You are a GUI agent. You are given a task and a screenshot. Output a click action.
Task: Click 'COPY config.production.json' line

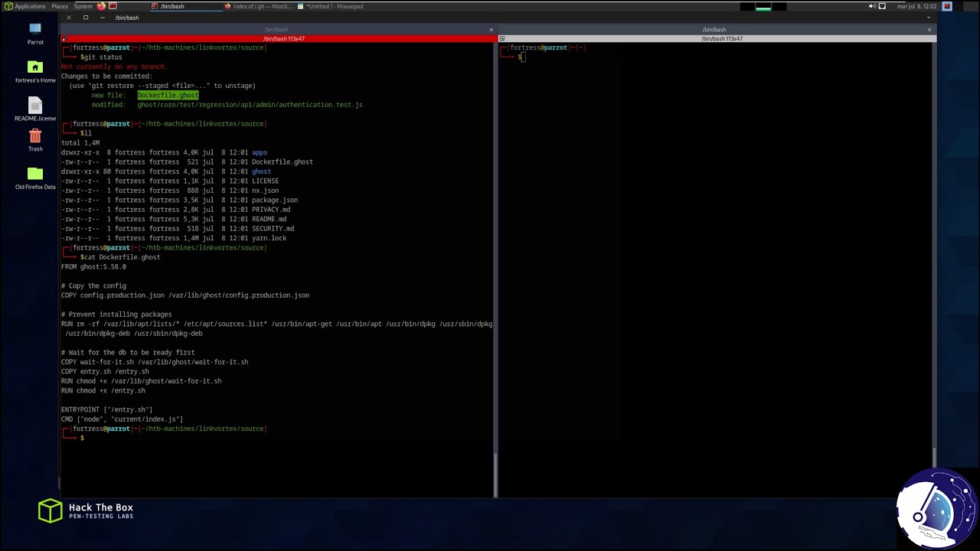pos(185,295)
